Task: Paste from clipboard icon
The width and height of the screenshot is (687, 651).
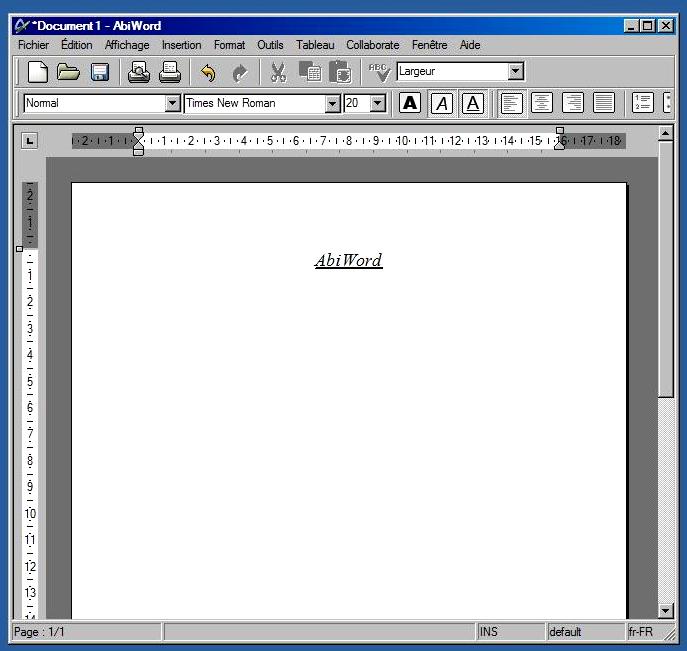Action: click(340, 72)
